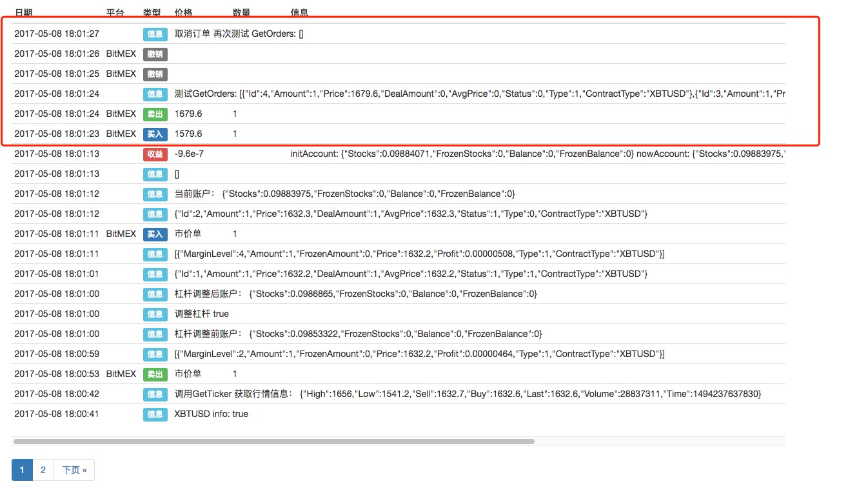Click the 卖出 badge in the 18:00:53 row
Viewport: 868px width, 488px height.
pyautogui.click(x=155, y=374)
